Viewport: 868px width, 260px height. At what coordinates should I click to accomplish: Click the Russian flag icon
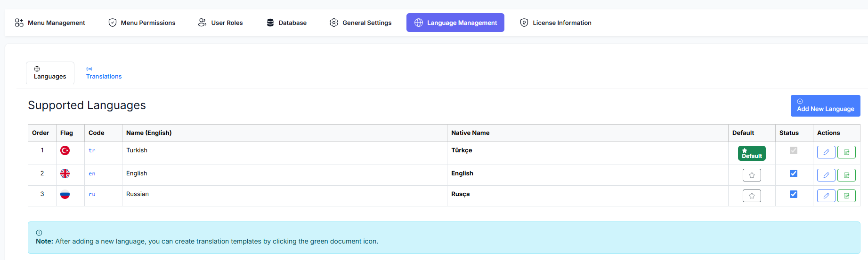click(x=65, y=194)
